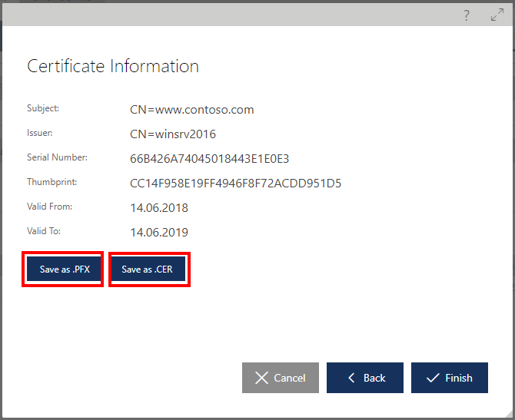This screenshot has width=515, height=420.
Task: Save the certificate as .PFX
Action: [x=65, y=270]
